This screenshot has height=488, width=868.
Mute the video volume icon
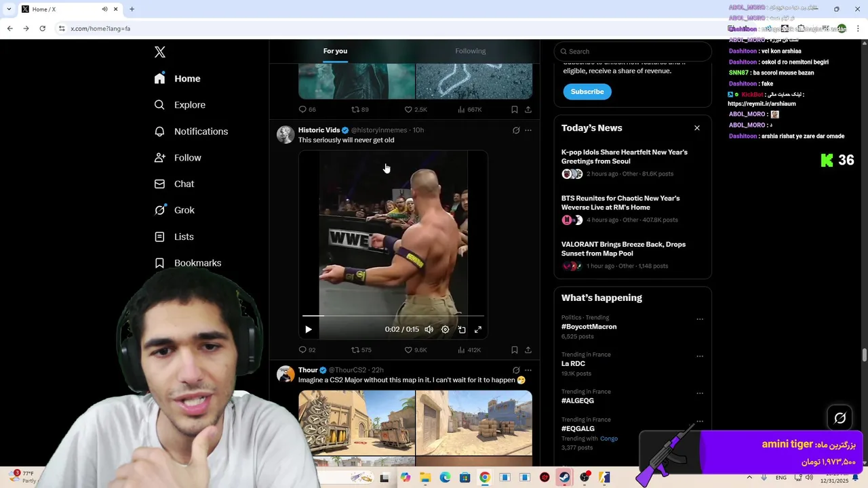coord(429,329)
